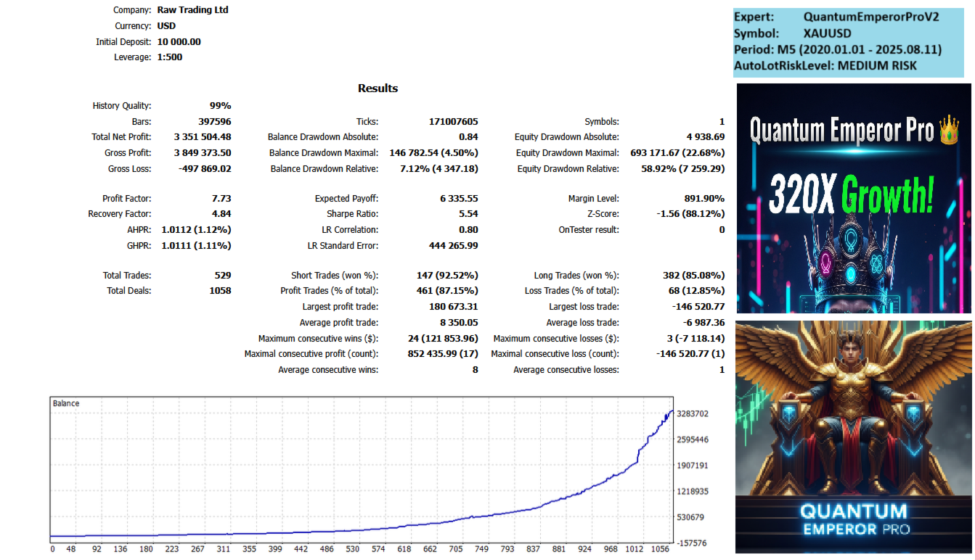Select the Z-Score value '-1.56 (88.12%)'
The height and width of the screenshot is (560, 975).
(x=691, y=214)
